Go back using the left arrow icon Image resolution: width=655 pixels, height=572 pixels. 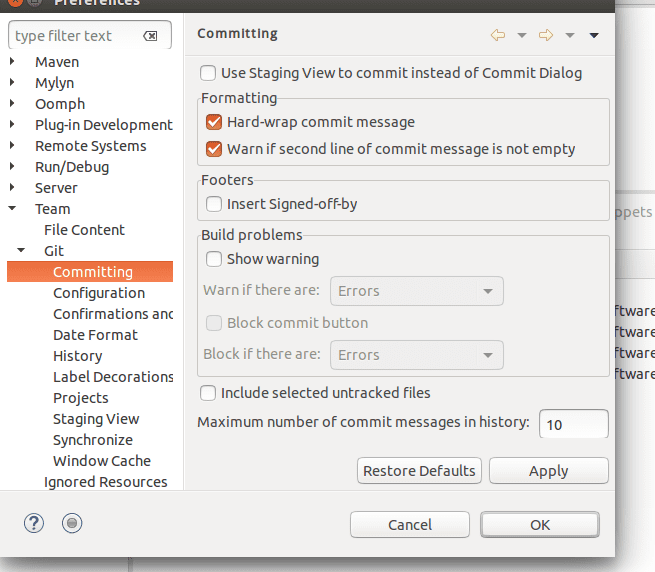[498, 35]
